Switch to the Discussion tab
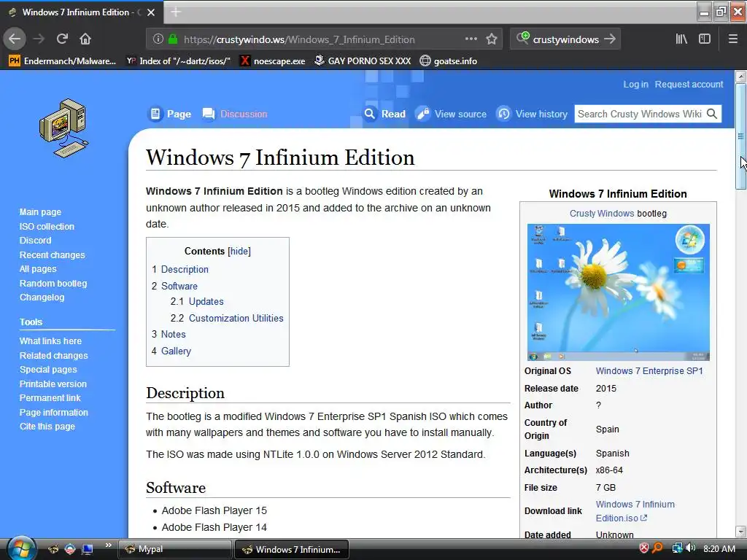This screenshot has height=560, width=747. point(234,114)
